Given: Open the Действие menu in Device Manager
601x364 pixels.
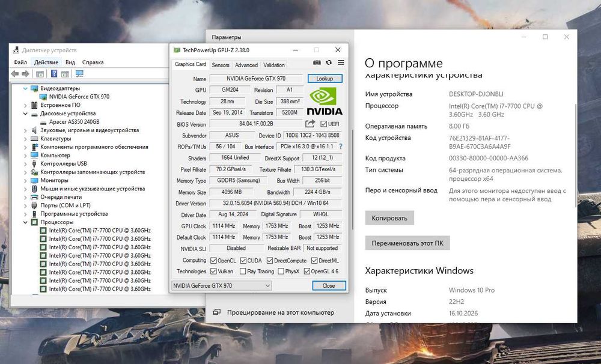Looking at the screenshot, I should pos(46,62).
